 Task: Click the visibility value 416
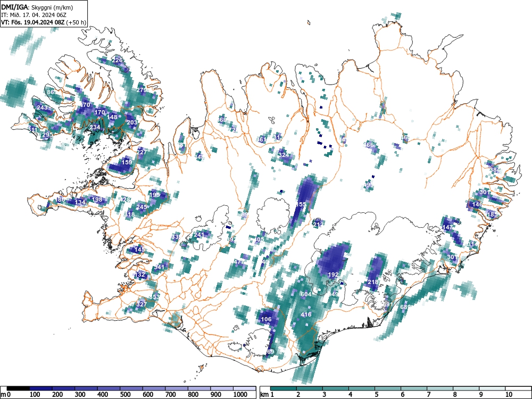click(306, 314)
